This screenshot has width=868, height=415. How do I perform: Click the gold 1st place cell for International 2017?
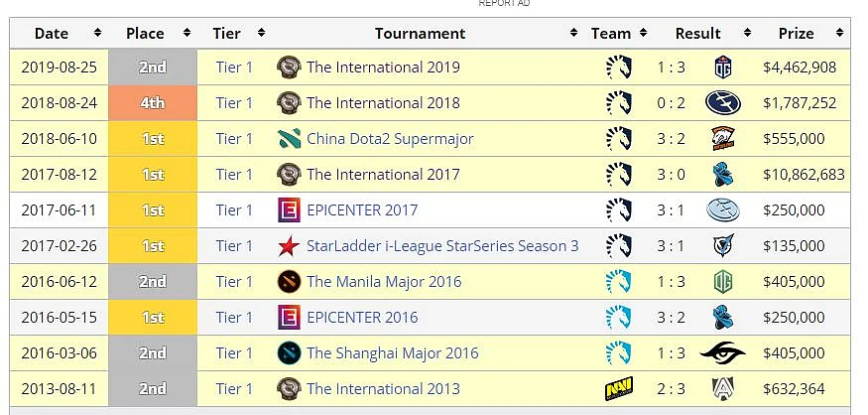pyautogui.click(x=153, y=175)
